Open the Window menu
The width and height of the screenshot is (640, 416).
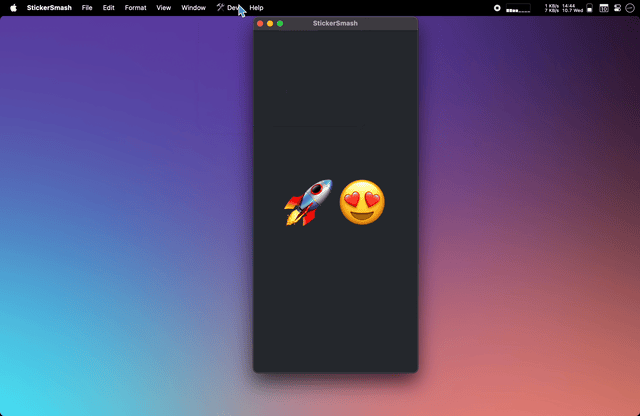pos(193,7)
